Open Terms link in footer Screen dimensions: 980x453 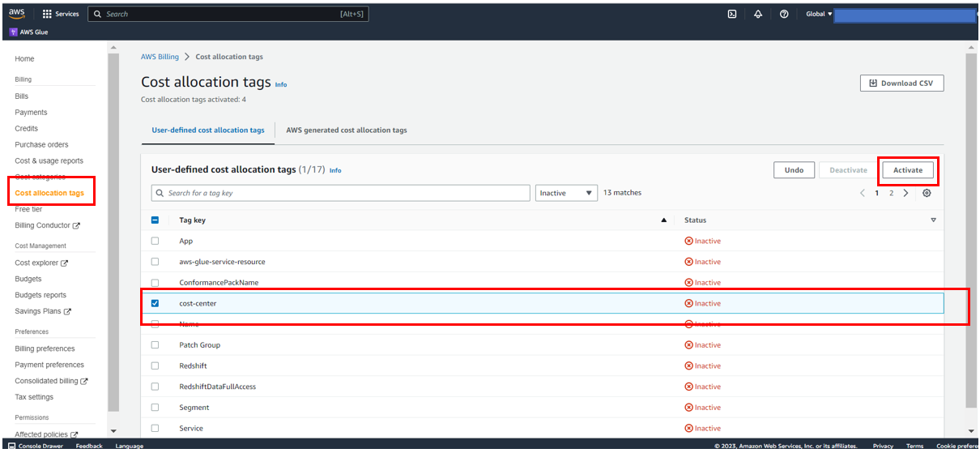pos(914,446)
